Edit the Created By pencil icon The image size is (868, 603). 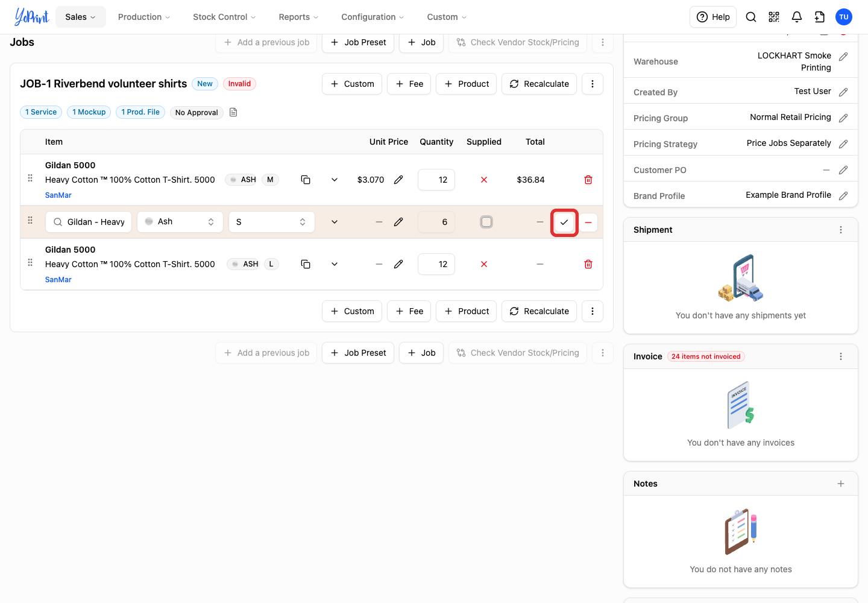tap(843, 92)
